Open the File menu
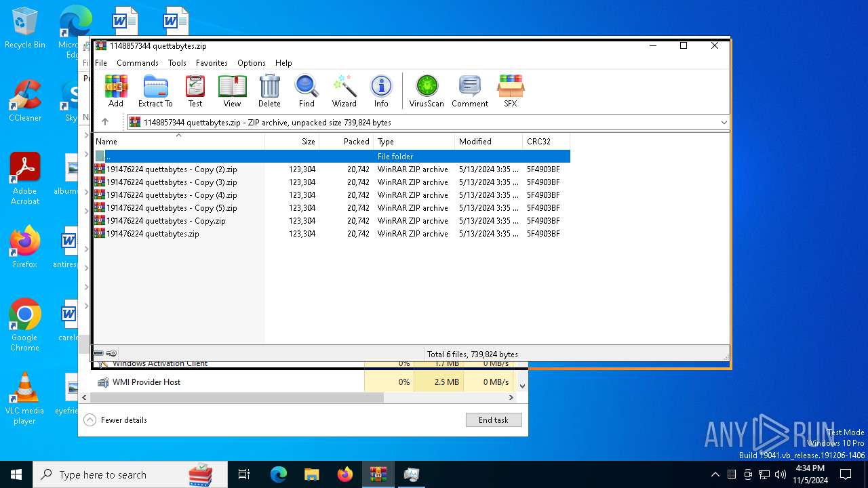The height and width of the screenshot is (488, 868). point(101,62)
